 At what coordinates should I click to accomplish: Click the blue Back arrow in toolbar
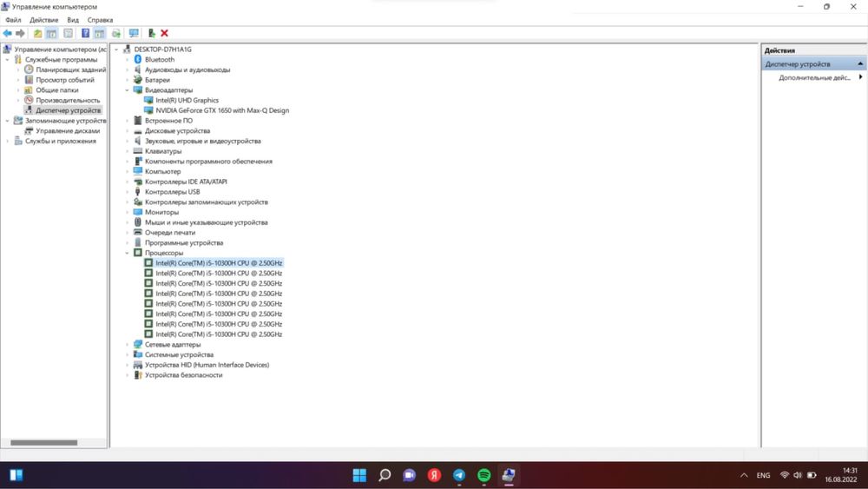[7, 34]
